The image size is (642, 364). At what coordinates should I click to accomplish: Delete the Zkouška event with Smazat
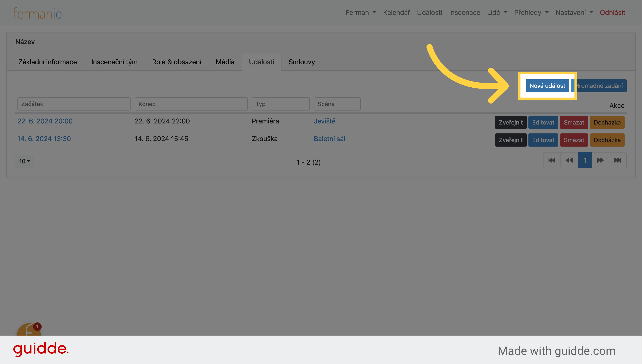click(x=574, y=140)
